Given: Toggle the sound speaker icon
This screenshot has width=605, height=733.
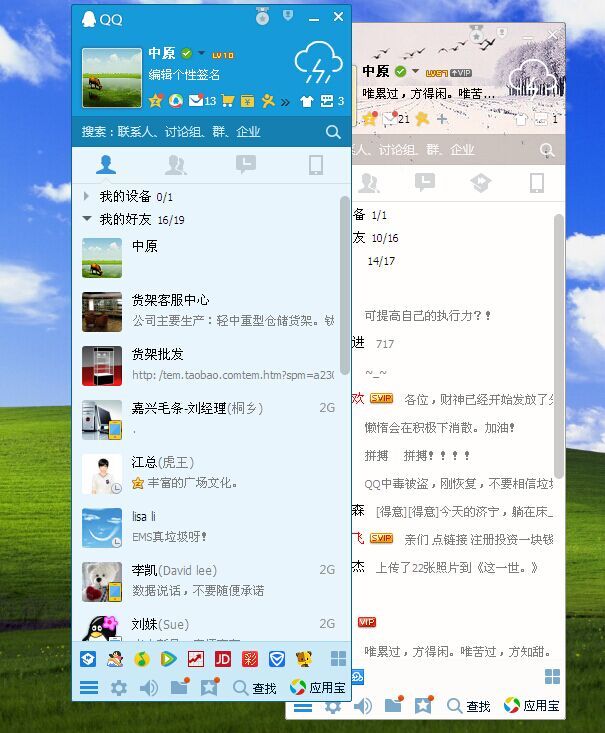Looking at the screenshot, I should tap(148, 688).
